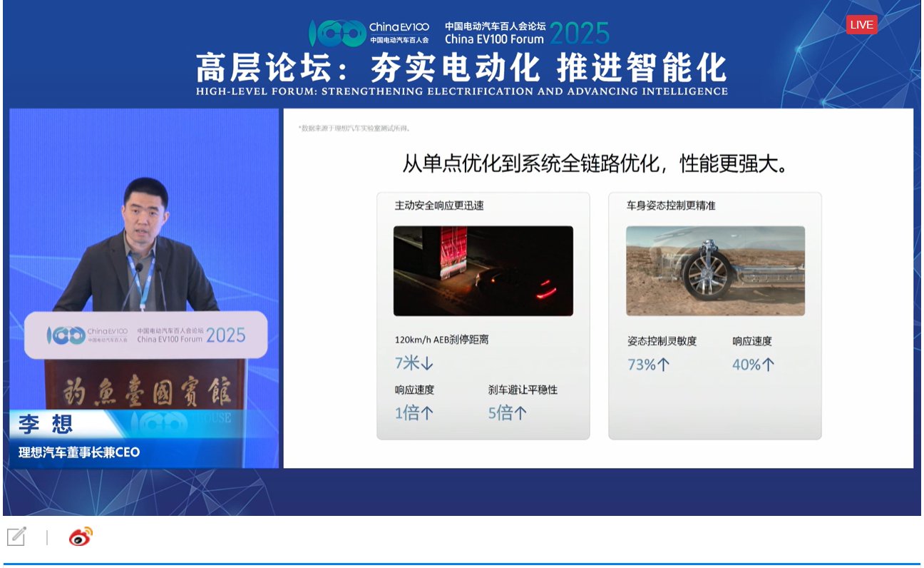Viewport: 924px width, 568px height.
Task: Select the AEB night braking video thumbnail
Action: pos(483,269)
